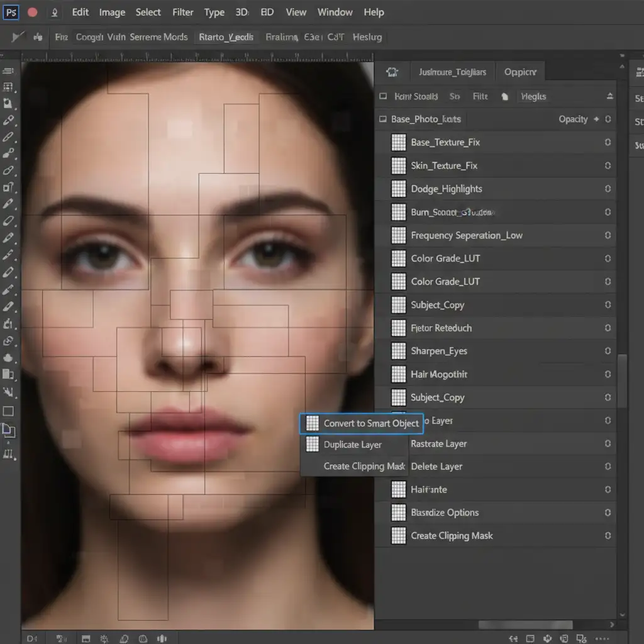The width and height of the screenshot is (644, 644).
Task: Click the bottom-most icon in left toolbar
Action: (x=8, y=453)
